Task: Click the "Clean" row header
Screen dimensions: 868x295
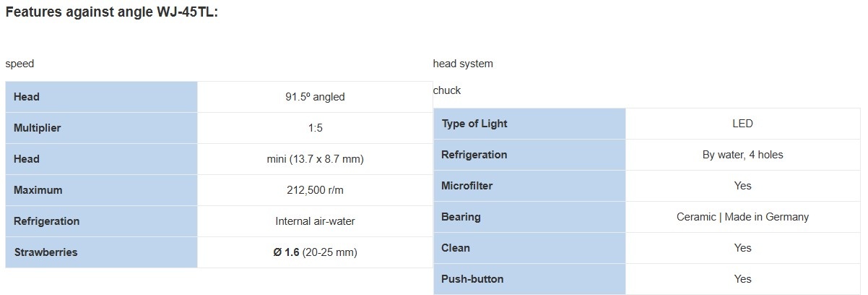Action: pyautogui.click(x=456, y=248)
